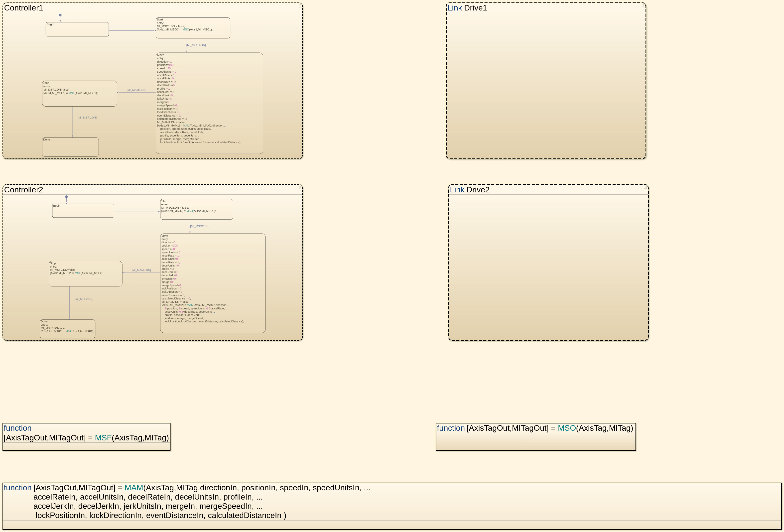The image size is (784, 532).
Task: Open the Link Drive2 subchart title
Action: point(469,190)
